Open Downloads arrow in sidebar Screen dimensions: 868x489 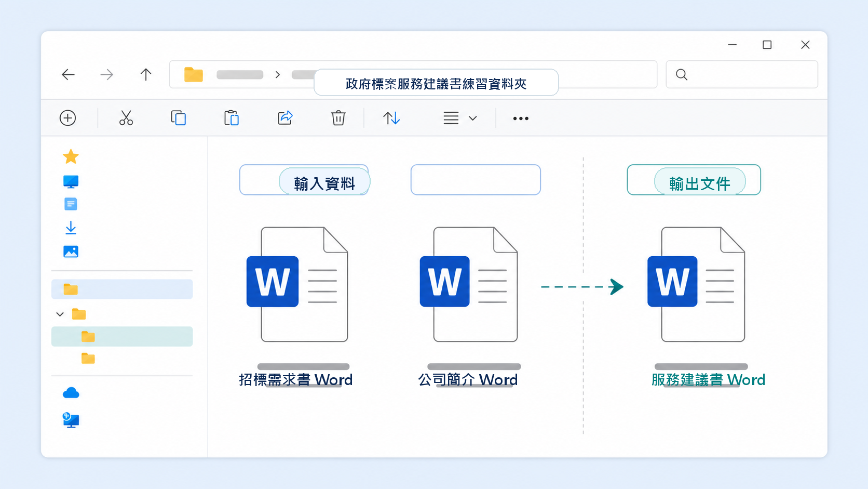coord(71,228)
